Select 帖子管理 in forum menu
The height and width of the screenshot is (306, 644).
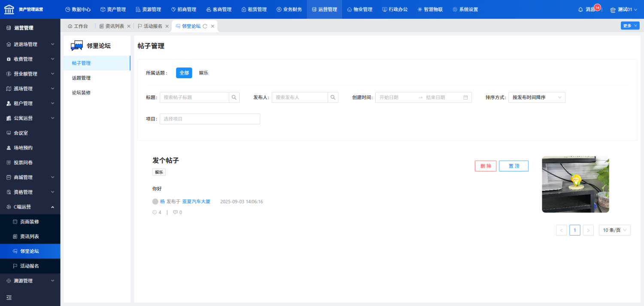(x=97, y=63)
